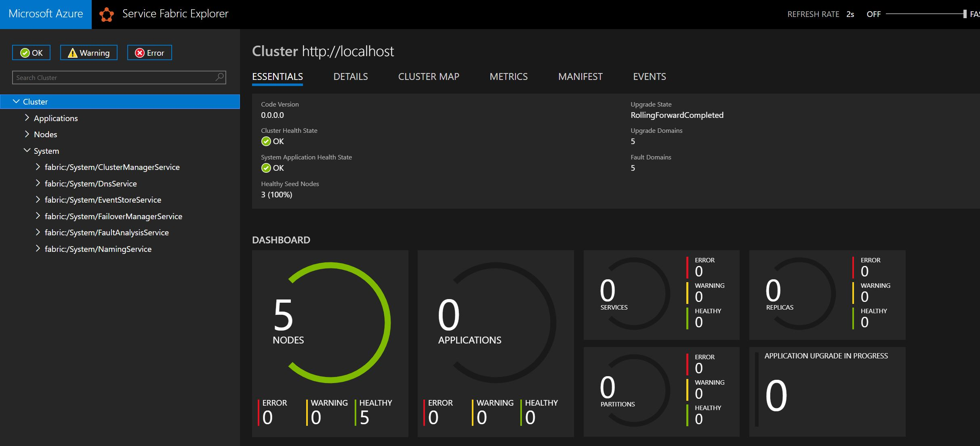Viewport: 980px width, 446px height.
Task: Click the Cluster http://localhost heading
Action: (x=323, y=51)
